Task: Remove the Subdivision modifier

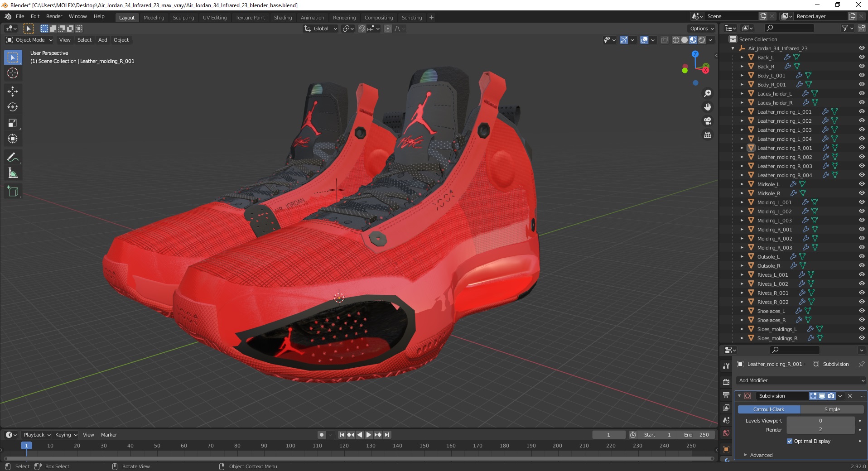Action: (x=850, y=396)
